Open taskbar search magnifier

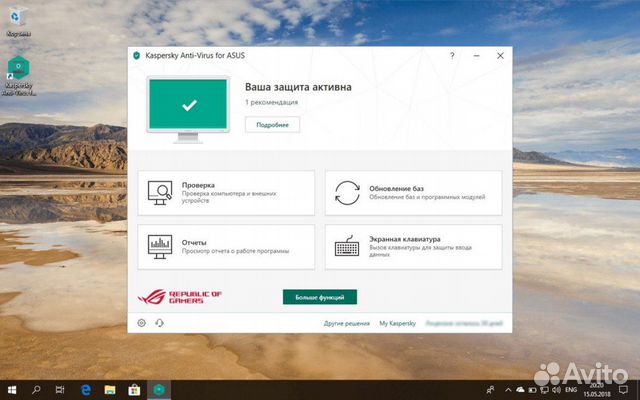tap(36, 390)
